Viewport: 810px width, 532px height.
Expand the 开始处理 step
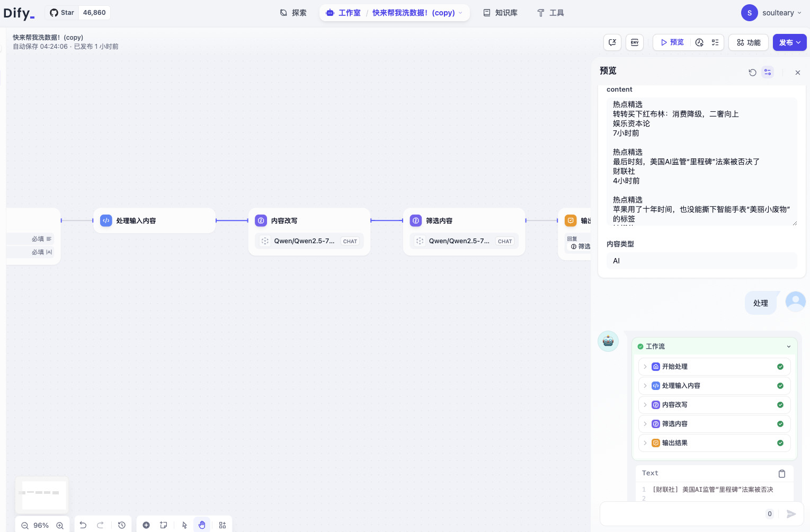[714, 367]
